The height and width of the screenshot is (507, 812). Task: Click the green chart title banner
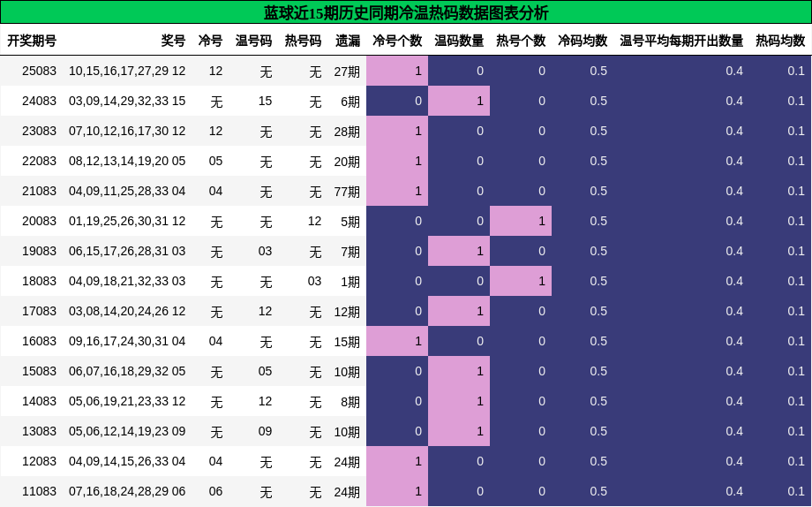[406, 12]
